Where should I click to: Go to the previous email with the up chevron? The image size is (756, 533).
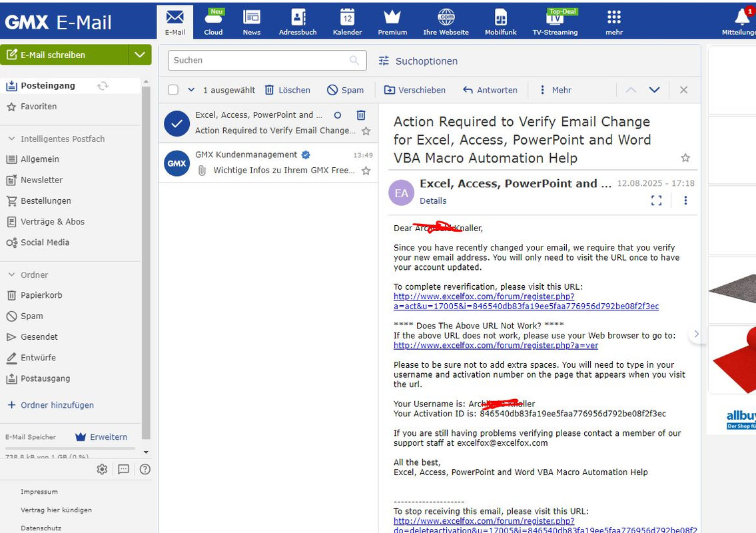click(x=631, y=90)
